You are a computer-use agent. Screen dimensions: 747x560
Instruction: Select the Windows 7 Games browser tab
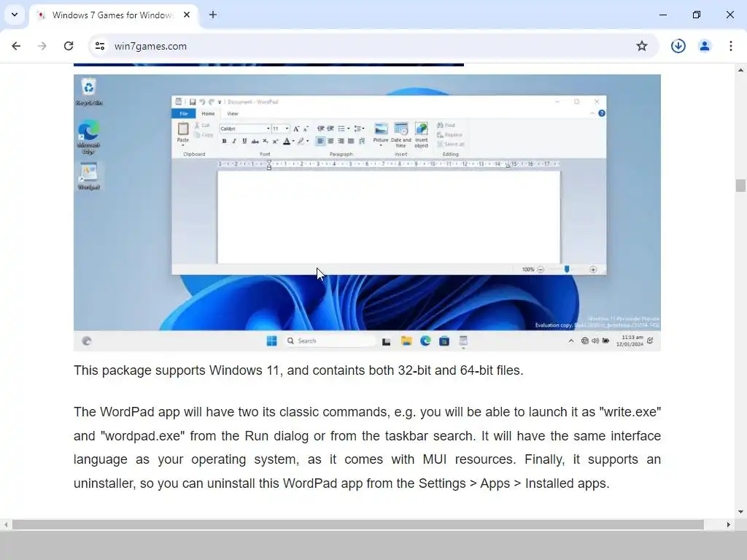tap(113, 15)
